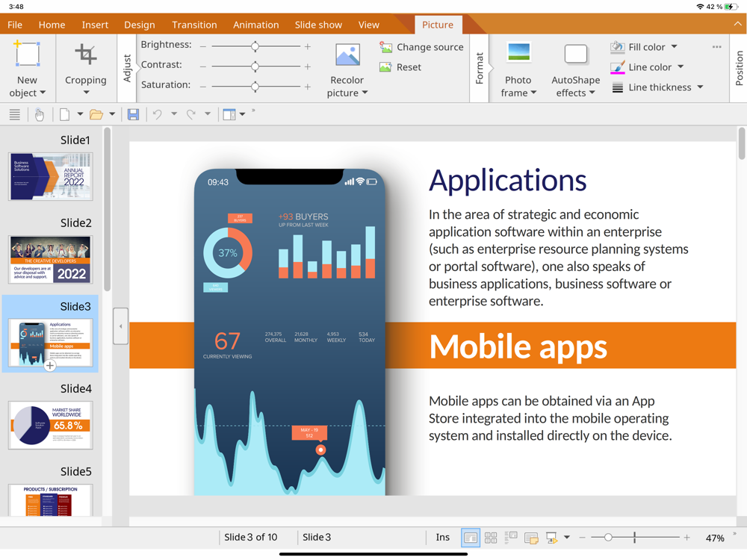
Task: Switch to slide sorter grid view
Action: (491, 538)
